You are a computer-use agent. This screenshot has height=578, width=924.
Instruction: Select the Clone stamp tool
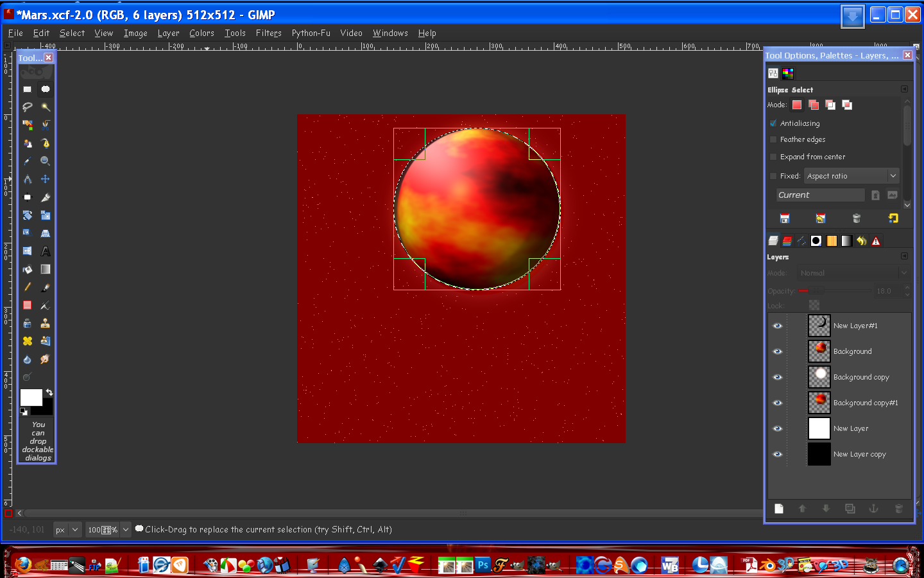pyautogui.click(x=46, y=323)
